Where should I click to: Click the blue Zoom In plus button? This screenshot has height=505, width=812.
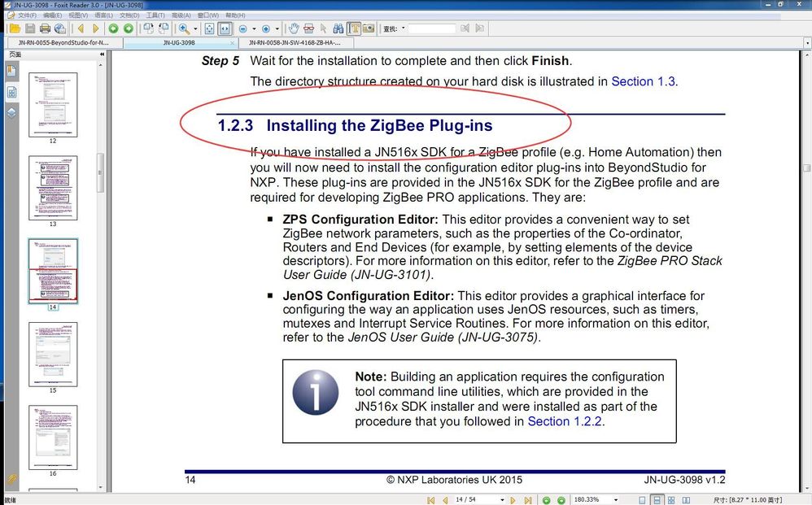(266, 29)
